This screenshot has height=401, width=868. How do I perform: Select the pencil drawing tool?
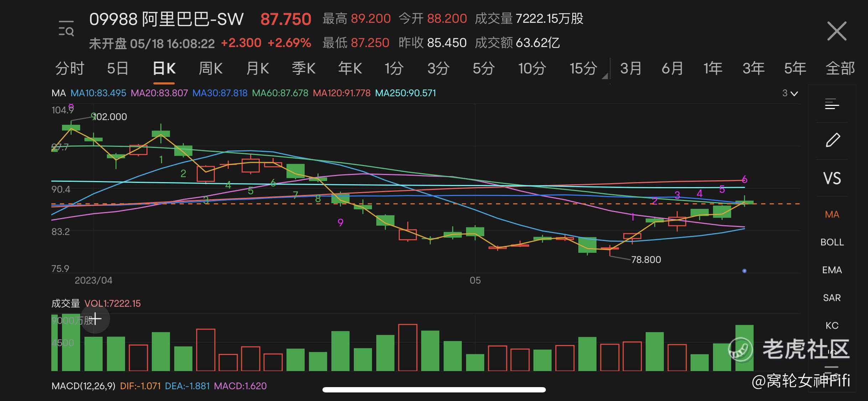tap(833, 140)
